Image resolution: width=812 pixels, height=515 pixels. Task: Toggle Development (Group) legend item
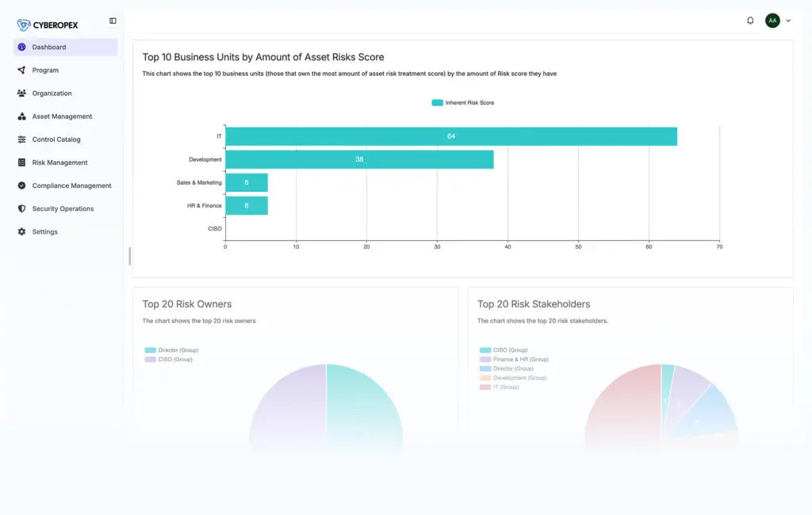[513, 378]
